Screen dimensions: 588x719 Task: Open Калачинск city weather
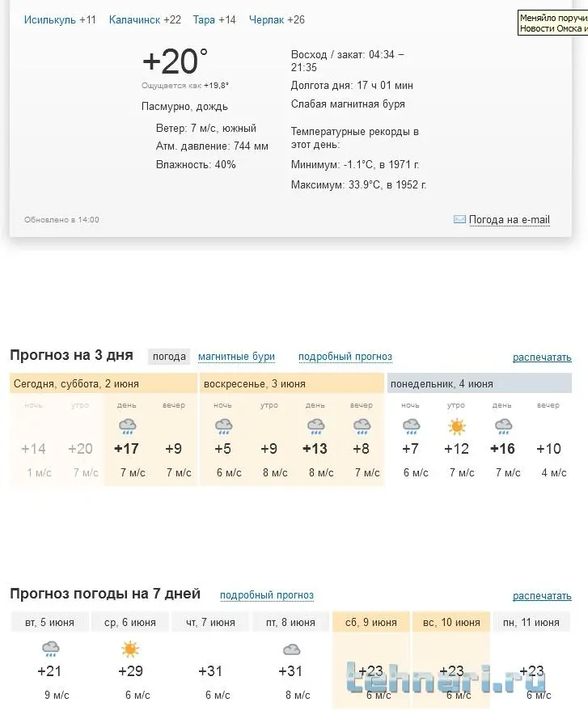tap(135, 19)
